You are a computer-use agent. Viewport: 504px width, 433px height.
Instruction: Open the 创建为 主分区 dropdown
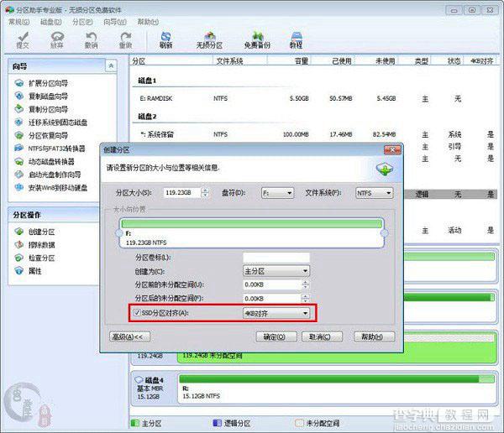coord(276,271)
